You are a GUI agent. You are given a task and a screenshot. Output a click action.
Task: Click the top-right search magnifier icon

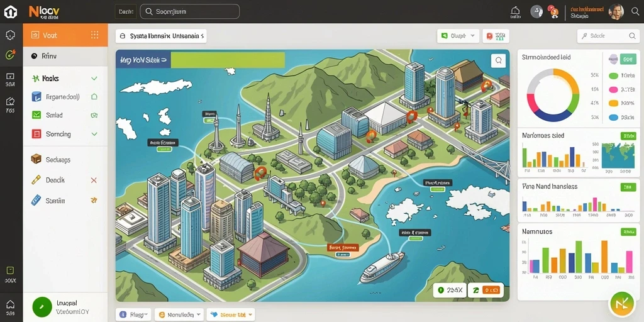pos(635,11)
